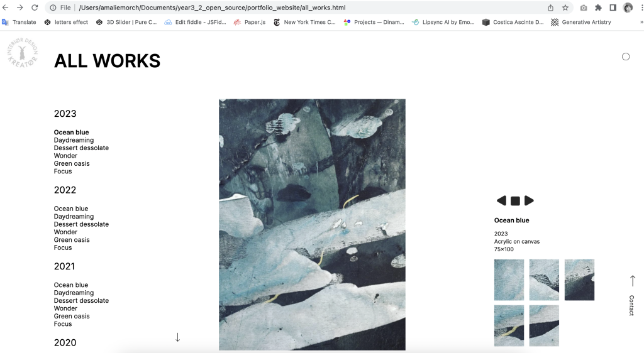Bookmark page using star icon
The width and height of the screenshot is (644, 353).
565,8
